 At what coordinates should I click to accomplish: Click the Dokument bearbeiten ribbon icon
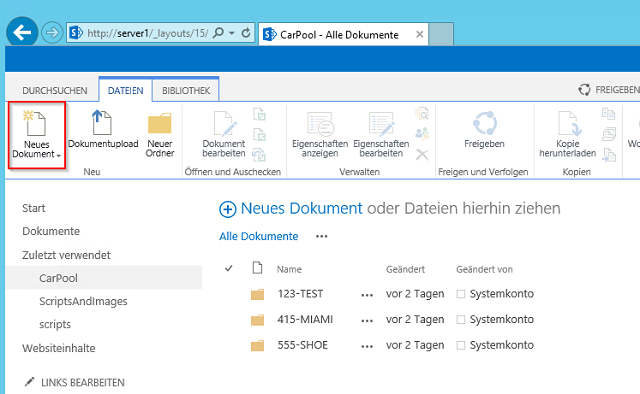coord(225,124)
